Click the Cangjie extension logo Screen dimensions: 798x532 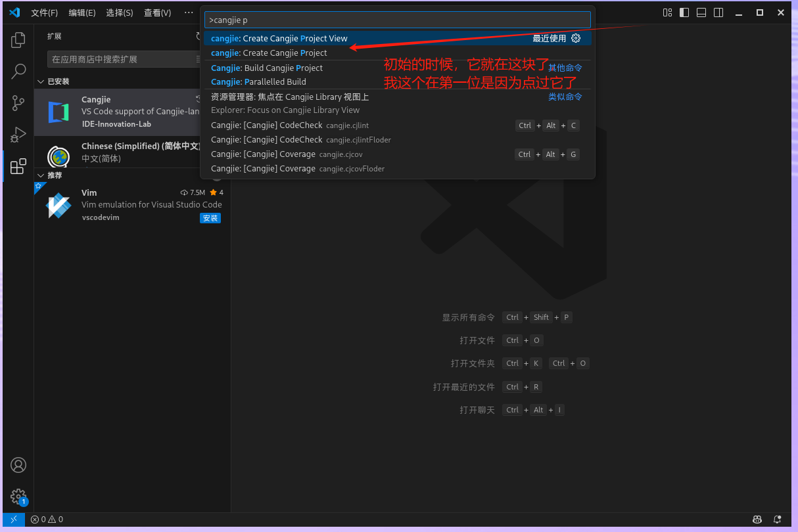click(x=59, y=112)
